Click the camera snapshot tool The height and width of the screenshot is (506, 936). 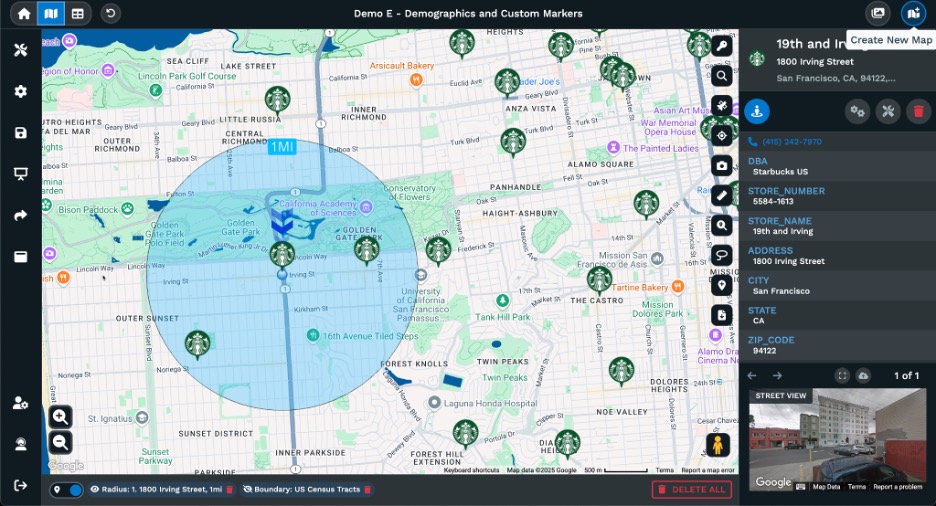[x=721, y=165]
